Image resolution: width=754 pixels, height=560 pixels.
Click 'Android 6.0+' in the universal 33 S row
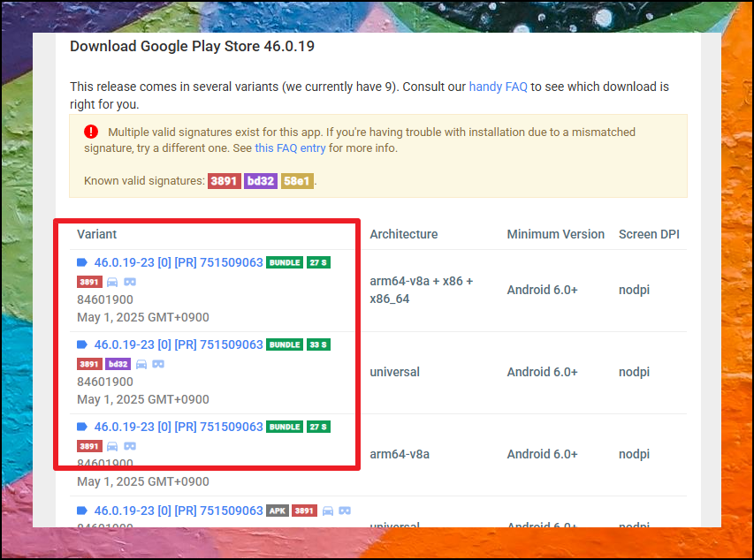[x=542, y=372]
